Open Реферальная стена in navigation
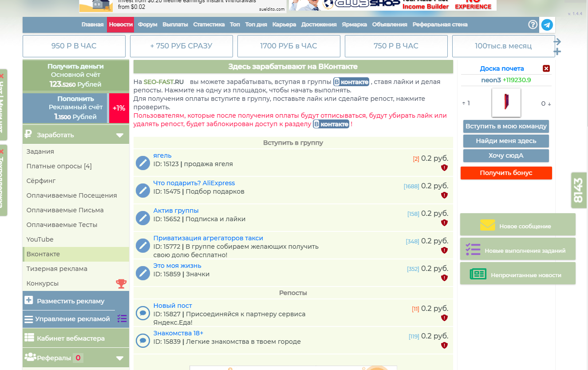 pos(440,24)
